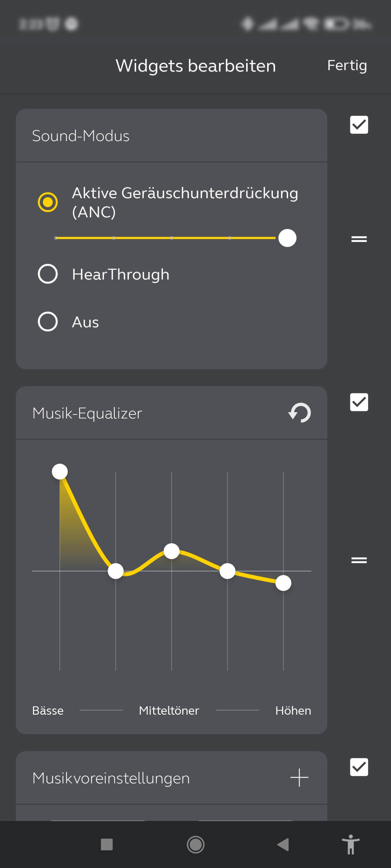Tap the drag handle beside Musik-Equalizer widget

359,560
